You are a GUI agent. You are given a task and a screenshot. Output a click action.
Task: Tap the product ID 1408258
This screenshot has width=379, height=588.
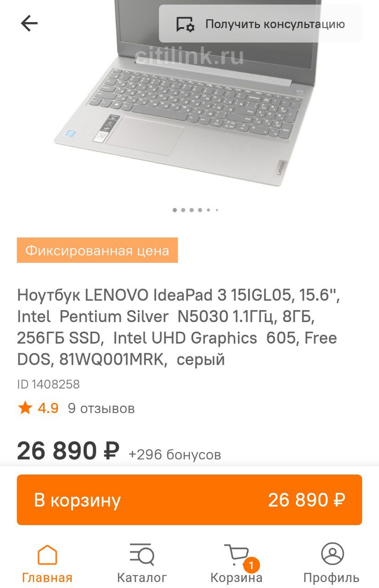point(48,384)
